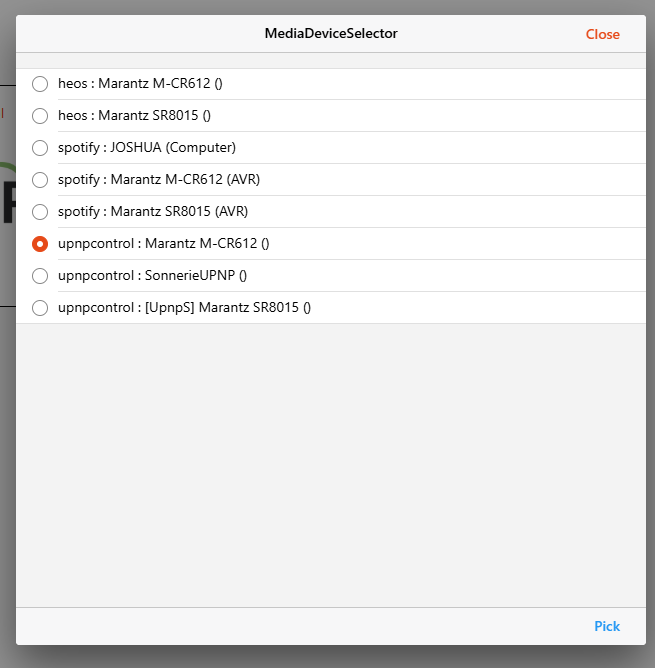Close the MediaDeviceSelector dialog
Image resolution: width=655 pixels, height=668 pixels.
603,34
